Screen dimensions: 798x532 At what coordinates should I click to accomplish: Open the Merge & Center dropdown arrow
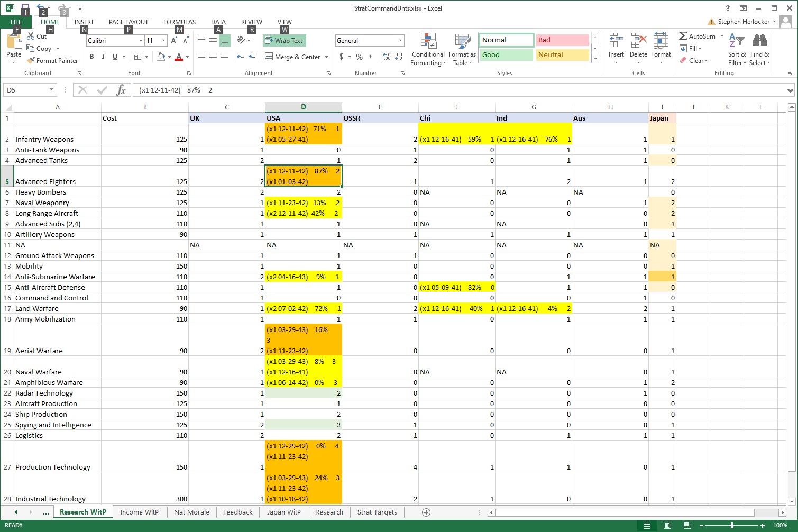pos(326,57)
